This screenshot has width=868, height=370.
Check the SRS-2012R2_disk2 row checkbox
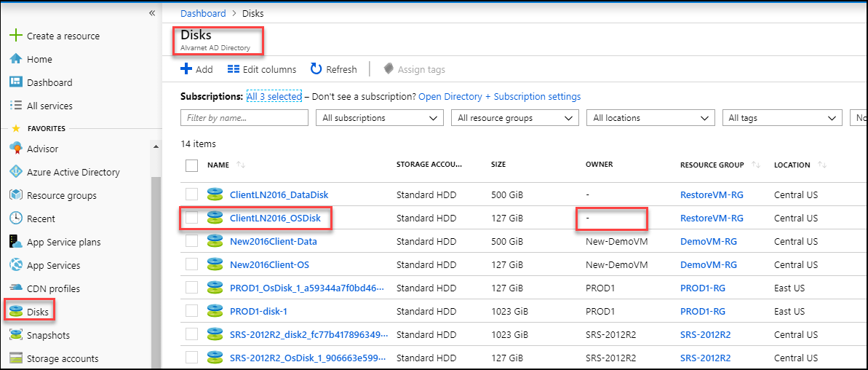tap(191, 334)
